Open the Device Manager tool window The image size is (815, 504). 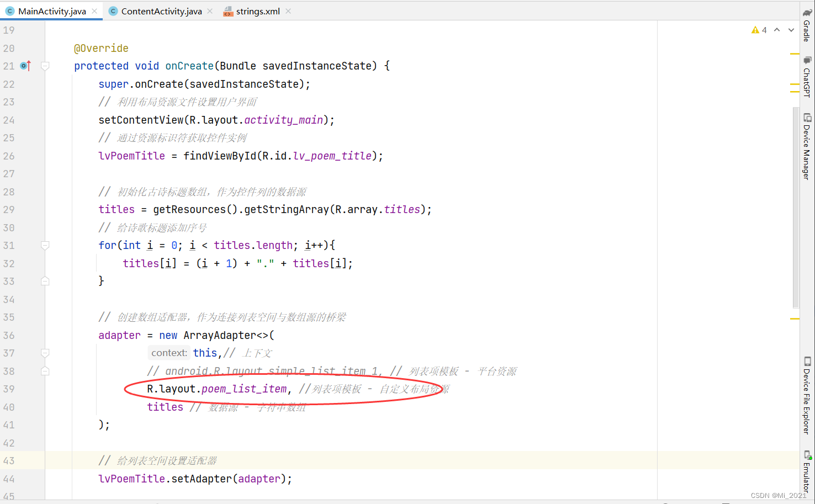pyautogui.click(x=807, y=146)
